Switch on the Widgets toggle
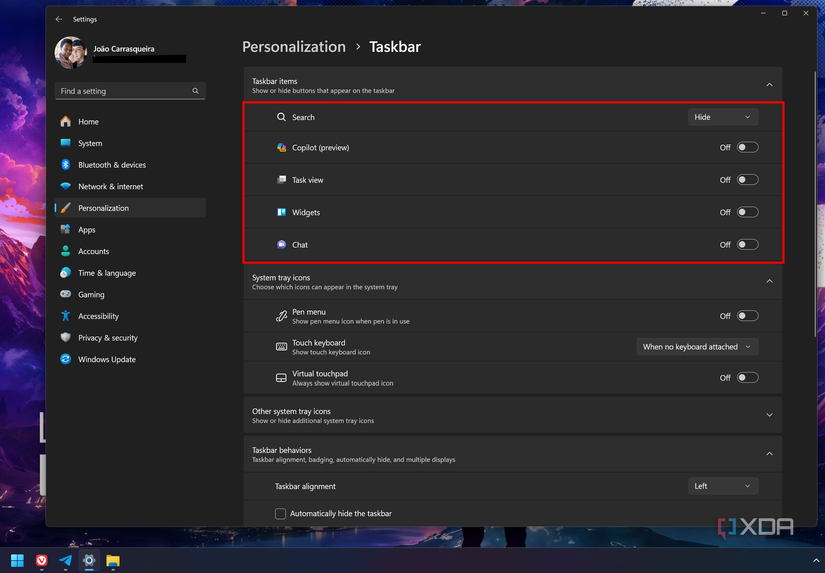 747,212
